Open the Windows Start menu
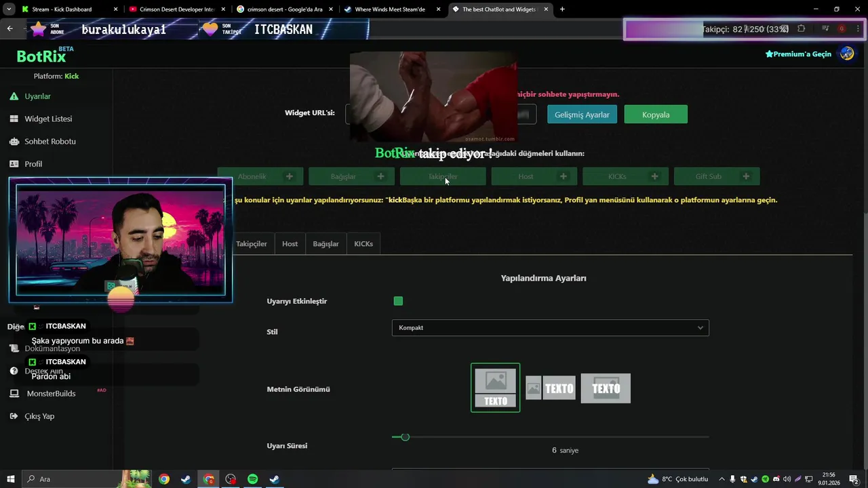The width and height of the screenshot is (868, 488). (10, 479)
